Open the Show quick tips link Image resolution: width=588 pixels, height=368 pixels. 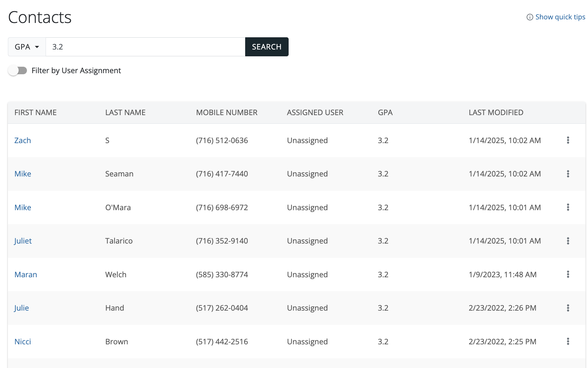(560, 17)
